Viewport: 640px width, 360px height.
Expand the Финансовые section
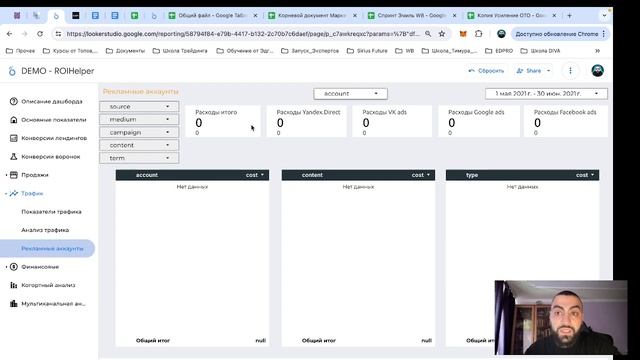click(6, 267)
